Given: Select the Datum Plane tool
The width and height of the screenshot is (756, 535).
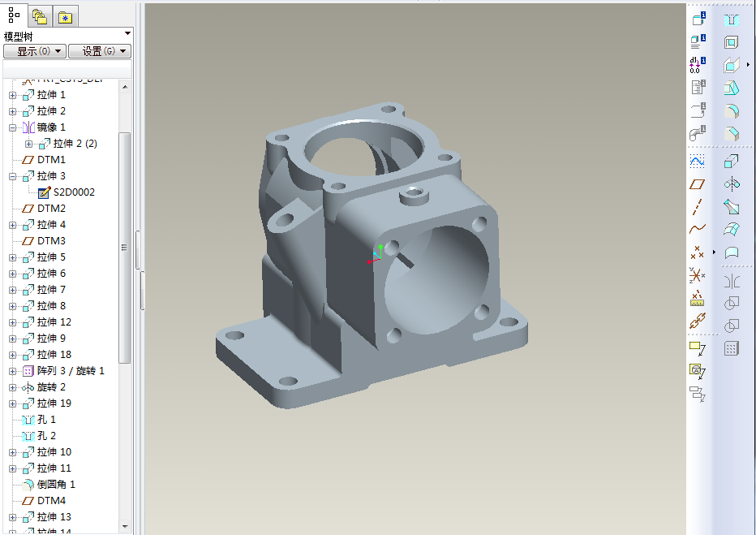Looking at the screenshot, I should click(x=697, y=183).
